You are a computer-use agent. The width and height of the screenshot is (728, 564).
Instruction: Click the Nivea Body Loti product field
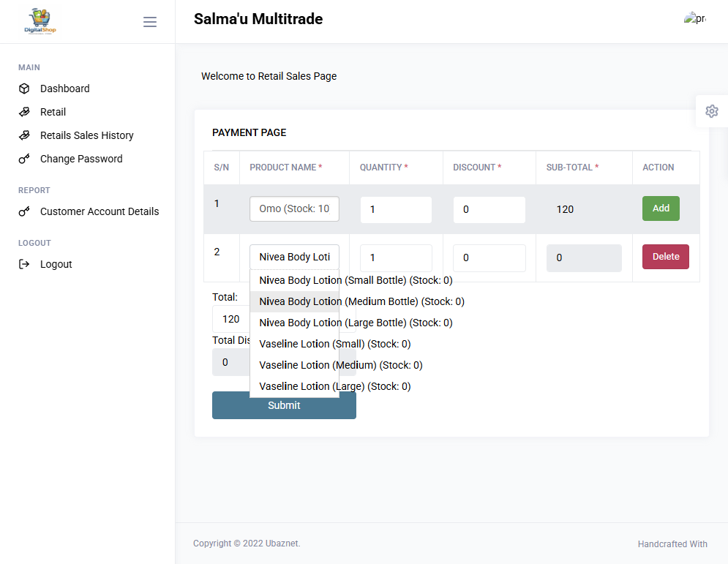294,257
